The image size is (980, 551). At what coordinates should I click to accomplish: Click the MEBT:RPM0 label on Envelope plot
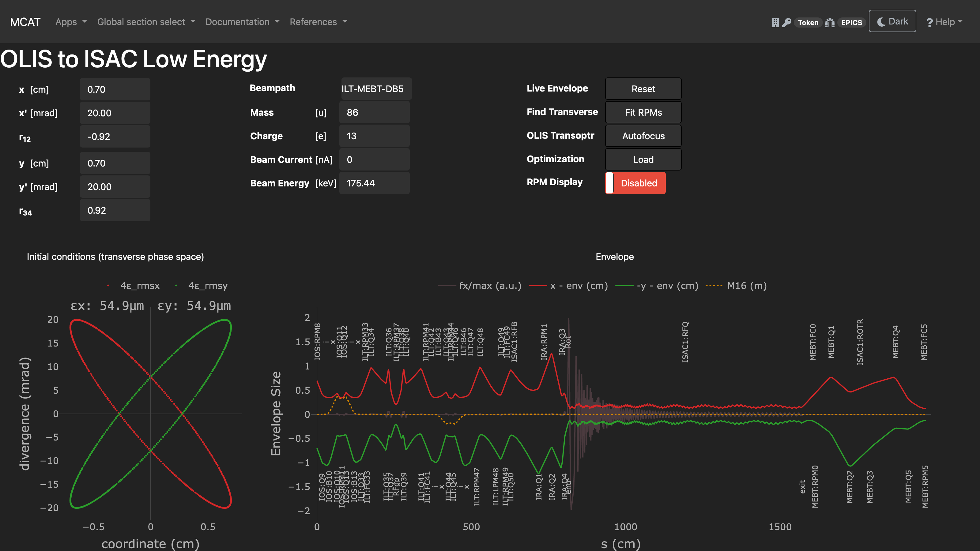[x=815, y=487]
